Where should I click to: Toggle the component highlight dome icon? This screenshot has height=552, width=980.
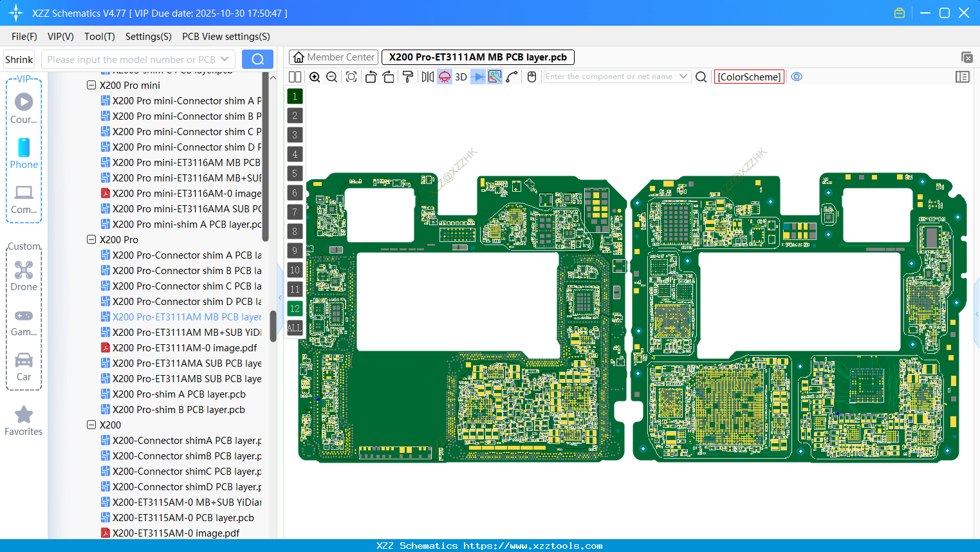point(444,77)
